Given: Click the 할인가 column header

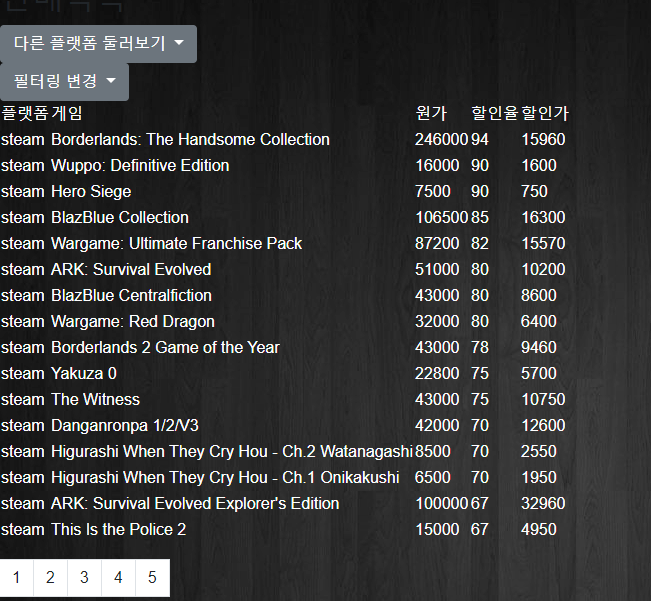Looking at the screenshot, I should pos(545,113).
